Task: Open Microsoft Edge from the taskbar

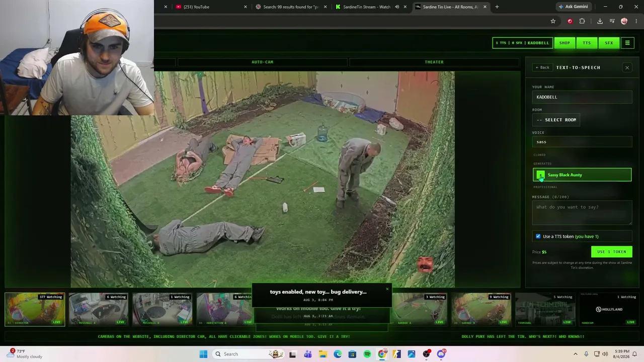Action: (x=338, y=354)
